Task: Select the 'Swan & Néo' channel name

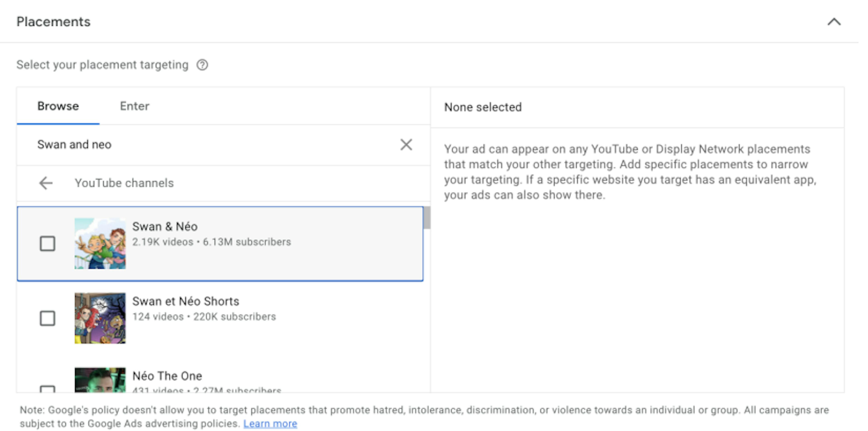Action: (165, 226)
